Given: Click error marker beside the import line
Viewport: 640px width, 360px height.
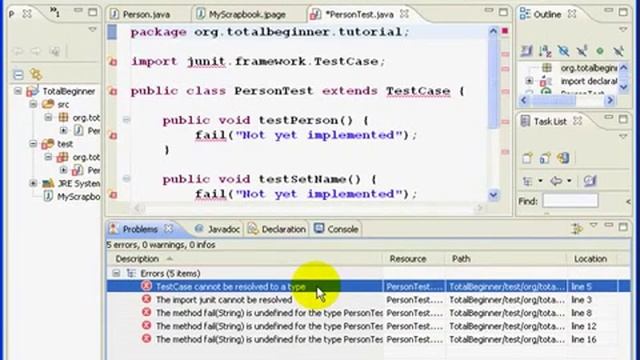Looking at the screenshot, I should (113, 62).
